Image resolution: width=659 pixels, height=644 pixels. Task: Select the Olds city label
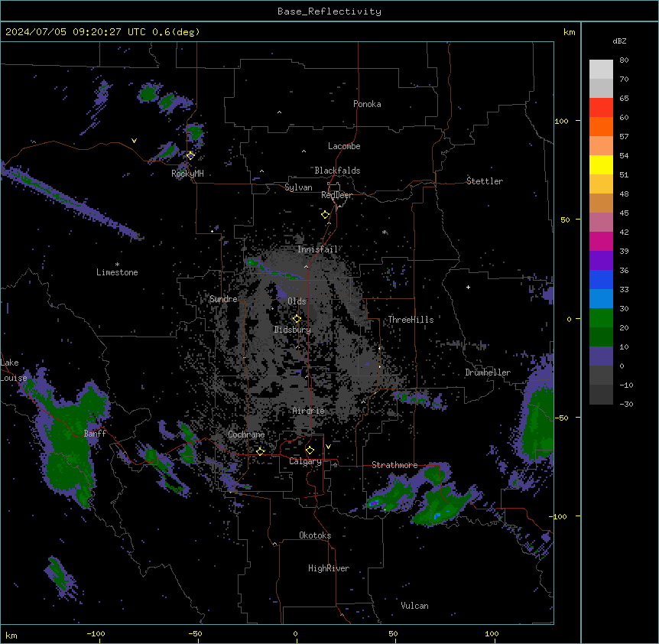click(297, 301)
